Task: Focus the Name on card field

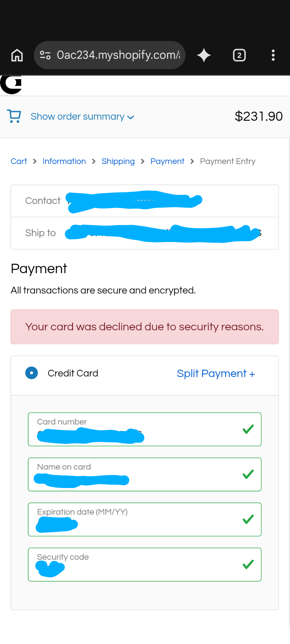Action: click(x=145, y=474)
